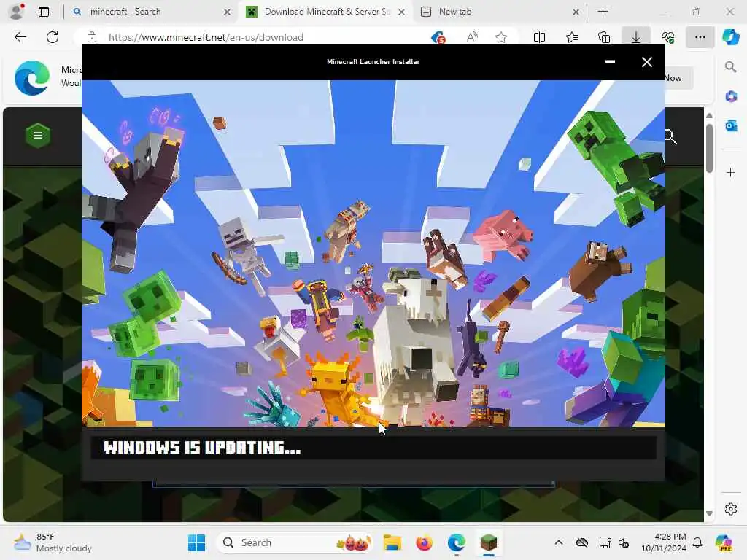The height and width of the screenshot is (560, 747).
Task: Open Edge Settings and more menu
Action: coord(700,37)
